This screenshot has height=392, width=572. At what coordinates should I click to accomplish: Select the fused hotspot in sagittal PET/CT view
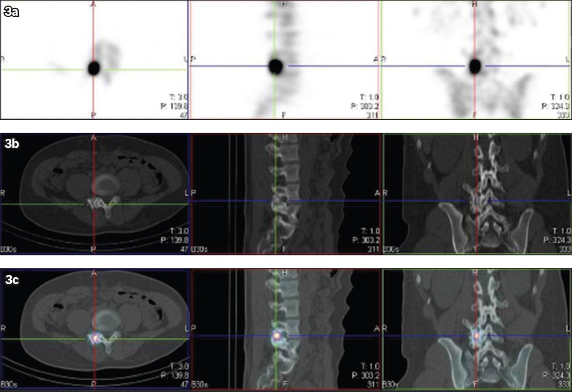pyautogui.click(x=276, y=336)
